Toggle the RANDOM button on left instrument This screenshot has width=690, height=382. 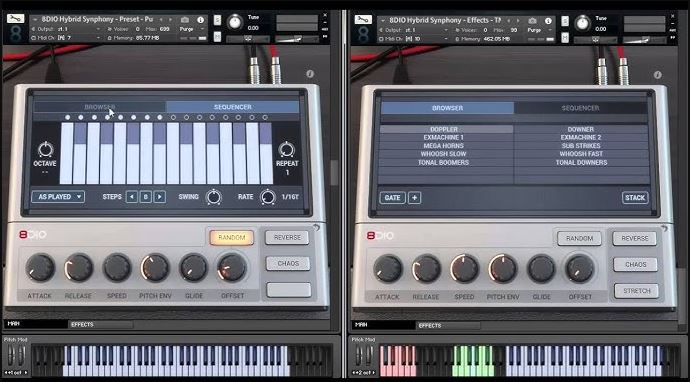click(x=231, y=238)
